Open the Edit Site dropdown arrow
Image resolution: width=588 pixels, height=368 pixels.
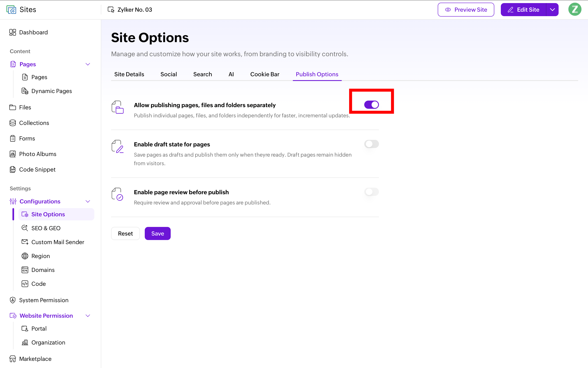coord(552,9)
